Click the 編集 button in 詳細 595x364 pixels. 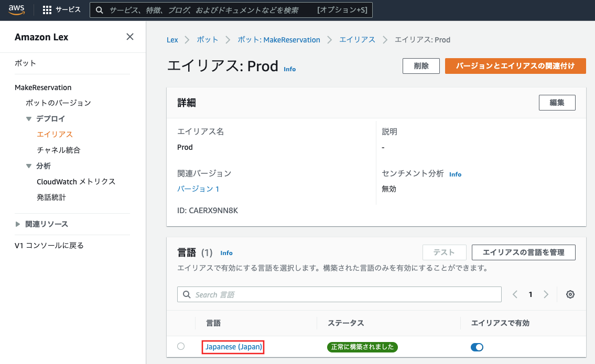pyautogui.click(x=557, y=103)
